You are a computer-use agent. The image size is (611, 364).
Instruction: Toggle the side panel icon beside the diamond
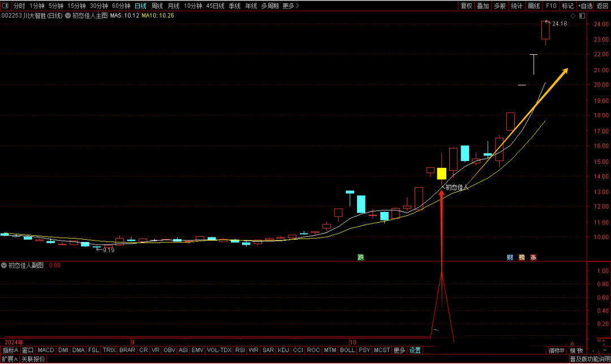[582, 16]
